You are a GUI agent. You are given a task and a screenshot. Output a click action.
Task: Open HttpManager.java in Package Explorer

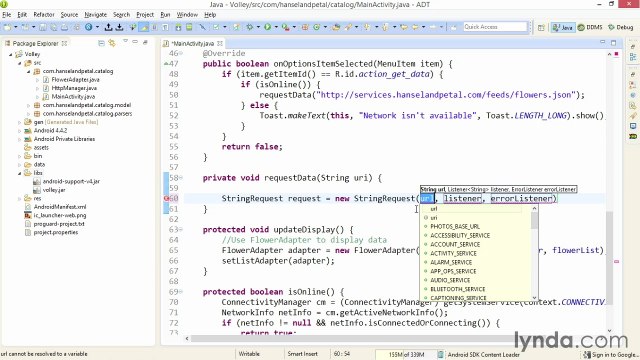pyautogui.click(x=74, y=88)
